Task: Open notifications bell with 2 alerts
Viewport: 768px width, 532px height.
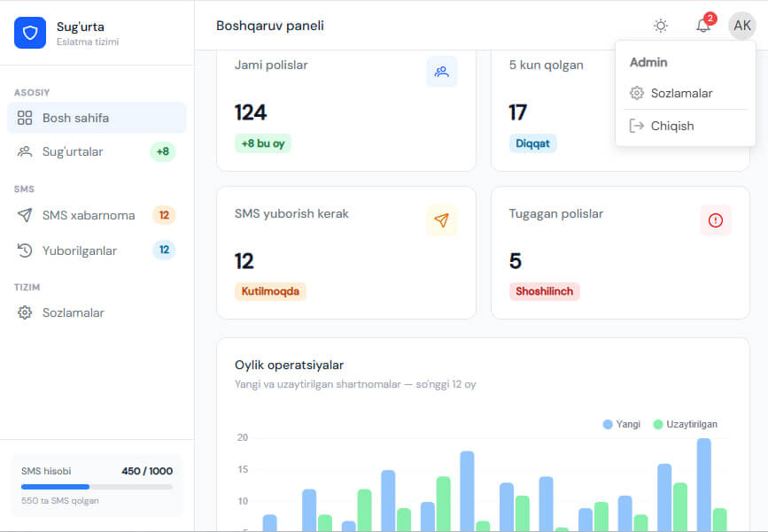Action: pos(703,26)
